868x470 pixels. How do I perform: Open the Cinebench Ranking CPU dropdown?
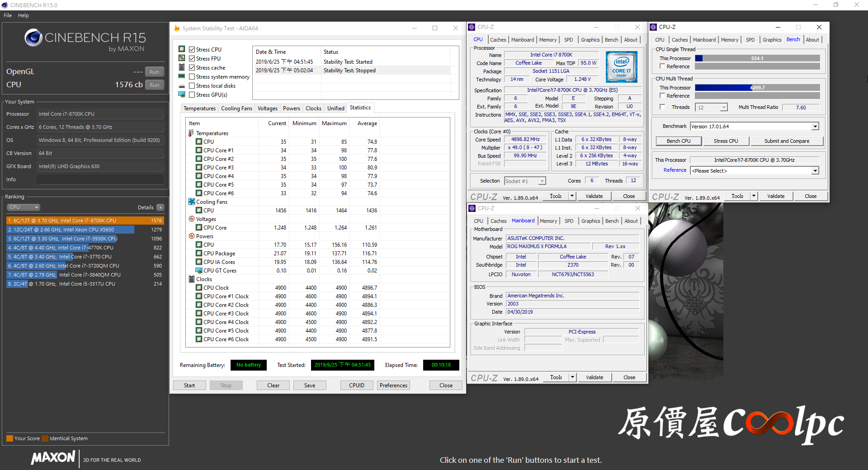tap(24, 207)
